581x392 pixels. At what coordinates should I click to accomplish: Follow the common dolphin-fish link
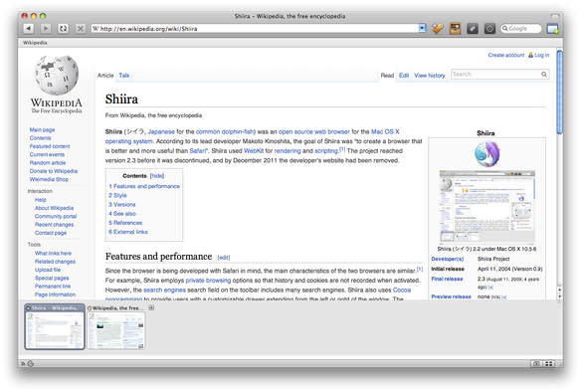[x=225, y=131]
